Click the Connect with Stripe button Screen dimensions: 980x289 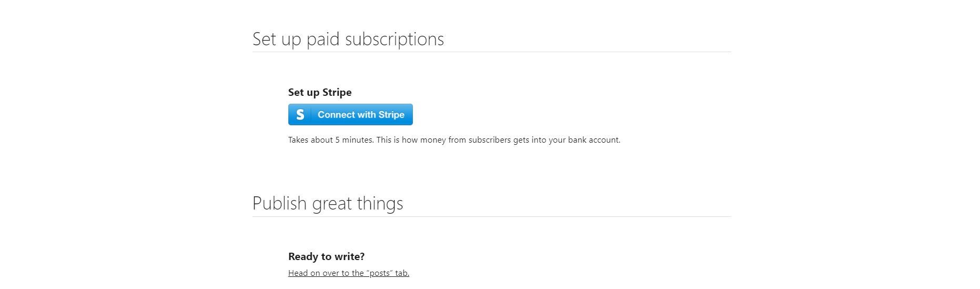tap(350, 114)
